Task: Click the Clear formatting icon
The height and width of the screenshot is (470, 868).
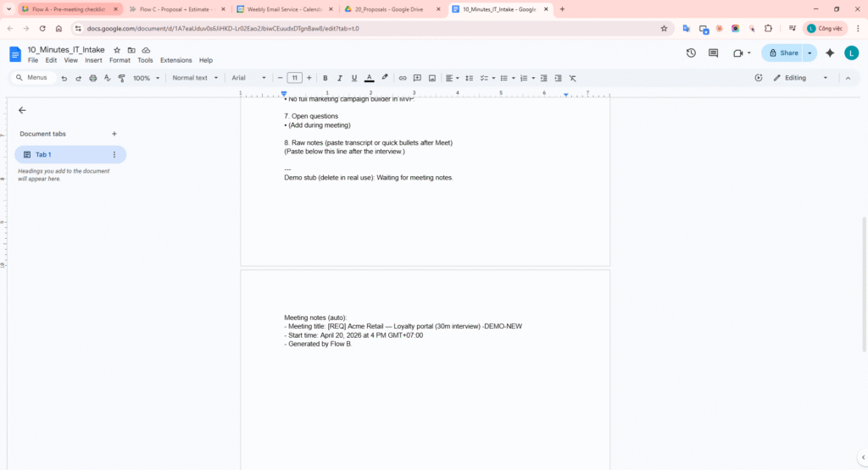Action: click(573, 78)
